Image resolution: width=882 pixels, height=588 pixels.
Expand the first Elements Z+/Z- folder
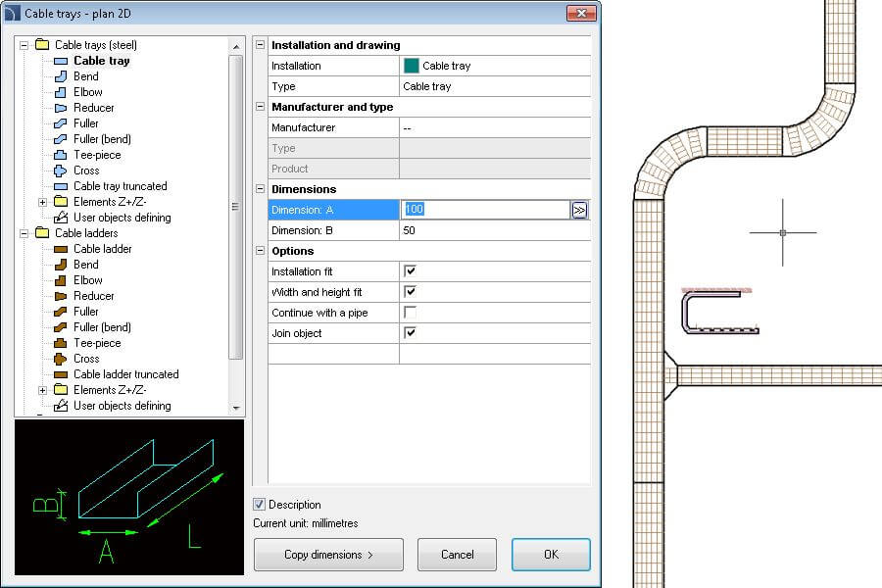(x=42, y=202)
